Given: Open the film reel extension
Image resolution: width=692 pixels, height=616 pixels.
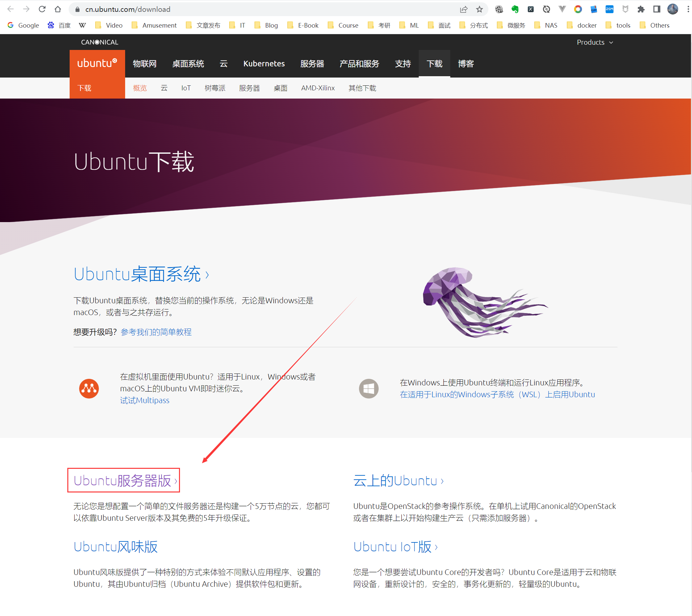Looking at the screenshot, I should click(x=499, y=10).
